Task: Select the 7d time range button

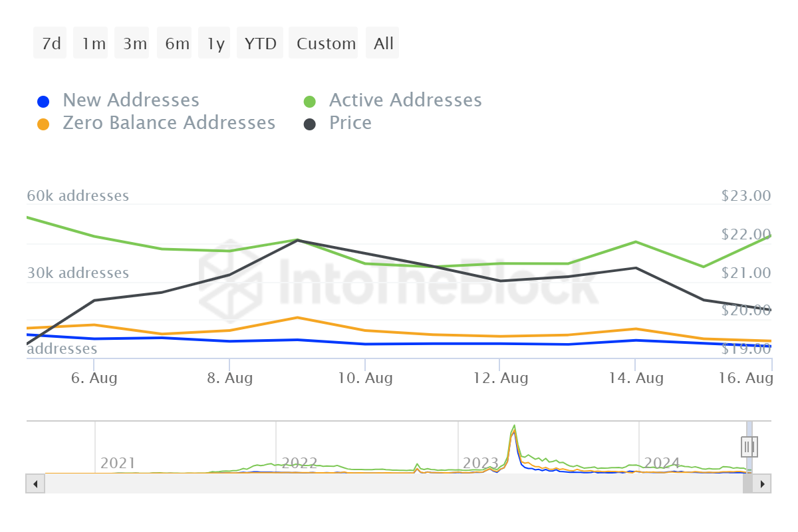Action: coord(51,43)
